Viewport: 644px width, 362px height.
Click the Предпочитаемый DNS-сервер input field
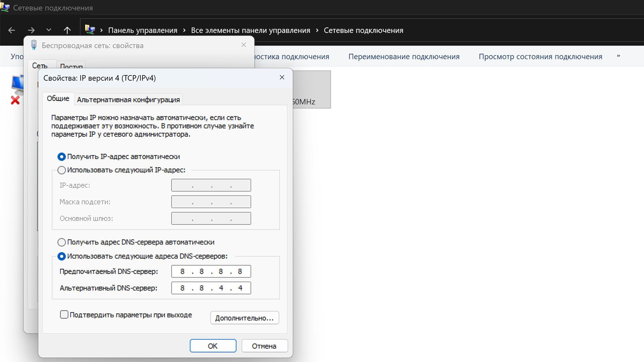pyautogui.click(x=211, y=271)
